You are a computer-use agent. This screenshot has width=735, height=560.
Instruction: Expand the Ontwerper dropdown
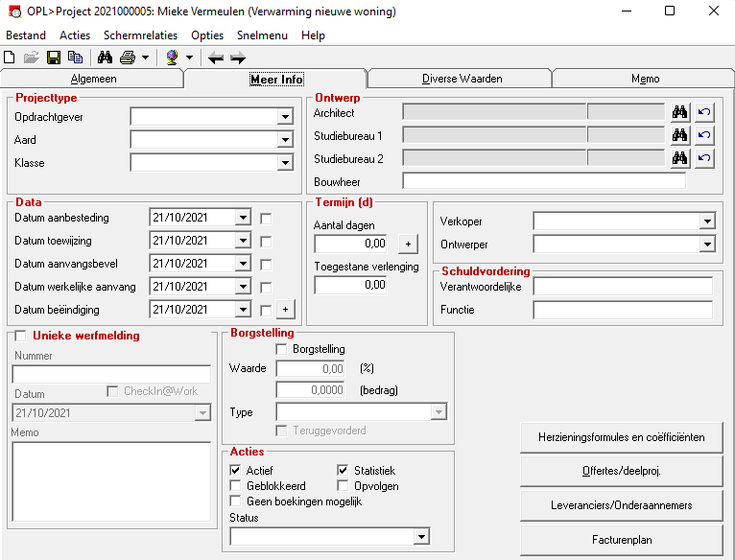pyautogui.click(x=707, y=244)
